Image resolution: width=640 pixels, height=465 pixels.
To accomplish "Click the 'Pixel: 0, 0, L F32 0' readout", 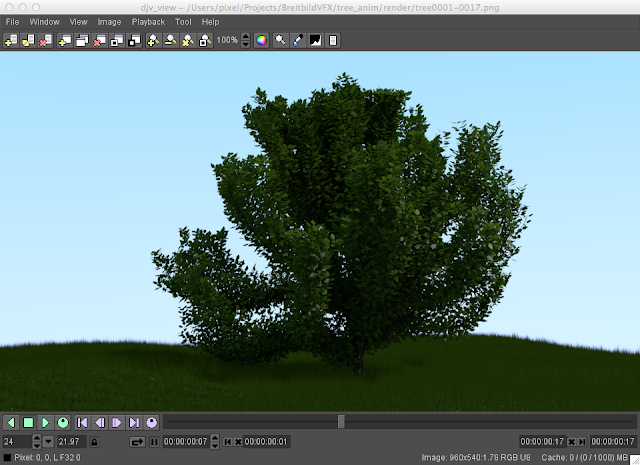I will point(47,458).
